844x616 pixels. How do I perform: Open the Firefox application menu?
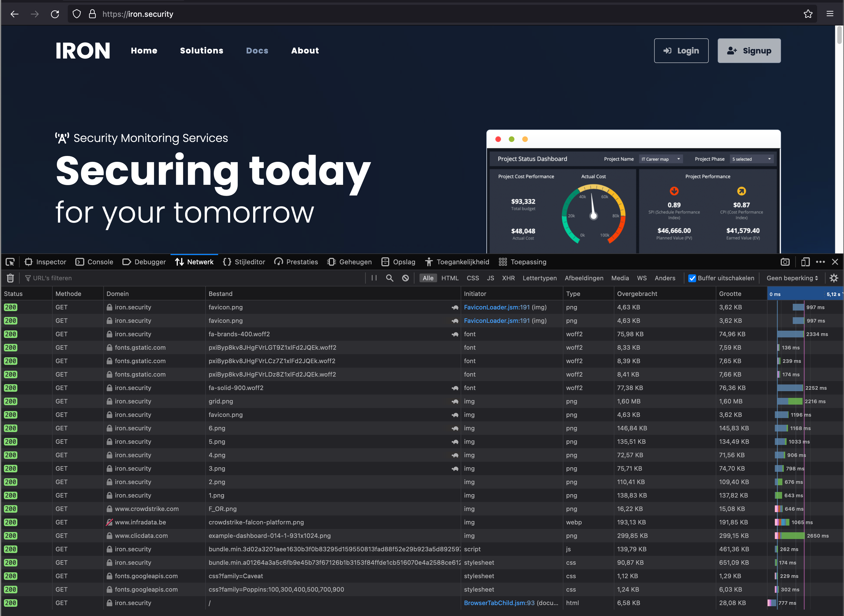(830, 14)
